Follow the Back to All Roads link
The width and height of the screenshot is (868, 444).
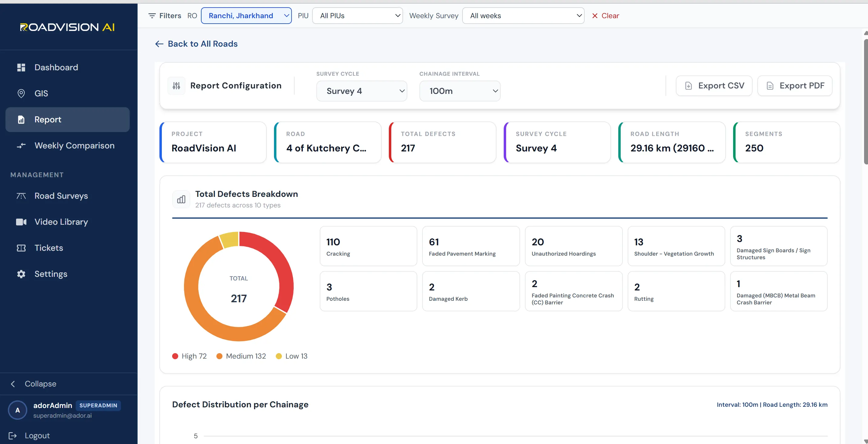tap(196, 44)
